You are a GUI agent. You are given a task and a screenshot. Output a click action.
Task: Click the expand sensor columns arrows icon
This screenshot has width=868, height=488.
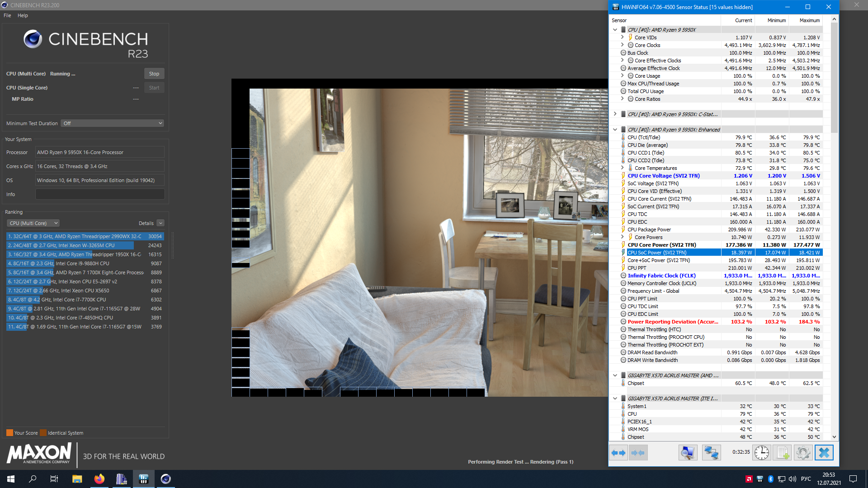coord(618,452)
